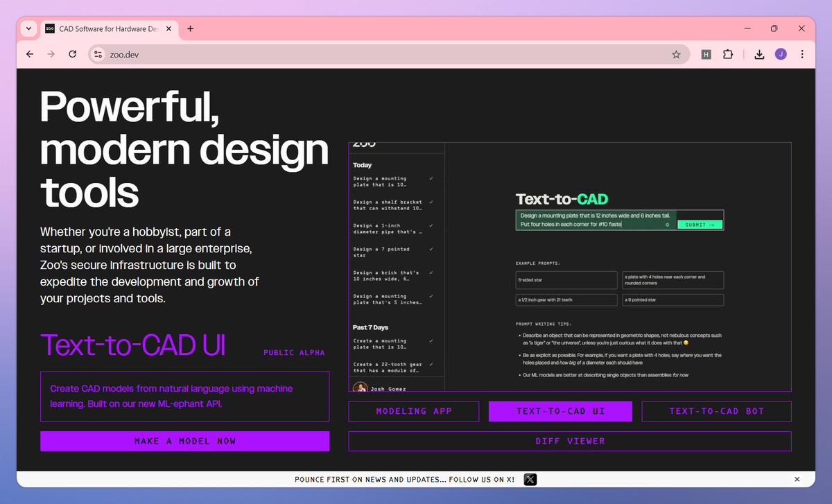Open the tab search dropdown arrow
This screenshot has height=504, width=832.
[x=28, y=28]
